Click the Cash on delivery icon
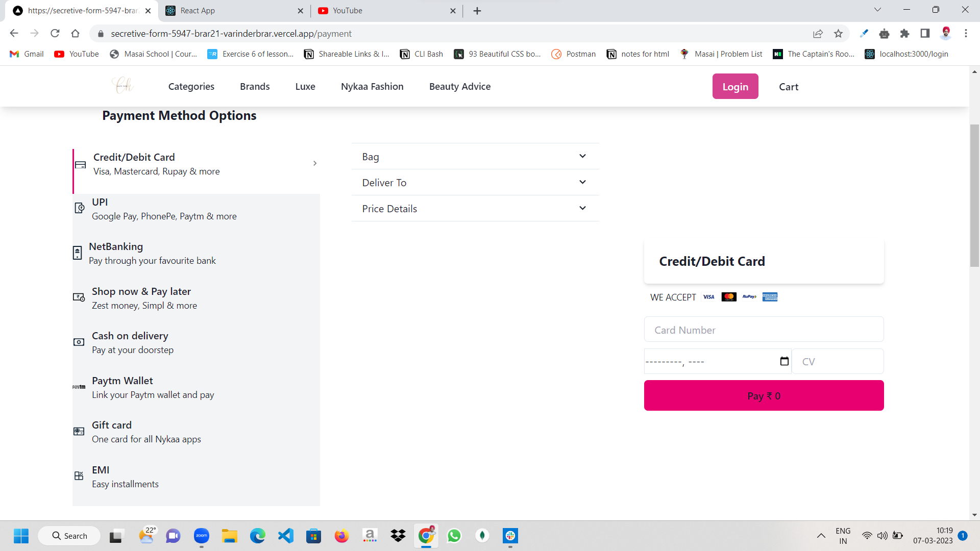The height and width of the screenshot is (551, 980). [79, 342]
